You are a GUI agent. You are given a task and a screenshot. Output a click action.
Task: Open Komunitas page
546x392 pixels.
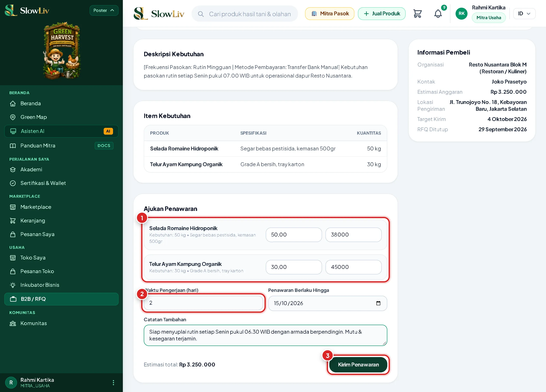click(61, 323)
